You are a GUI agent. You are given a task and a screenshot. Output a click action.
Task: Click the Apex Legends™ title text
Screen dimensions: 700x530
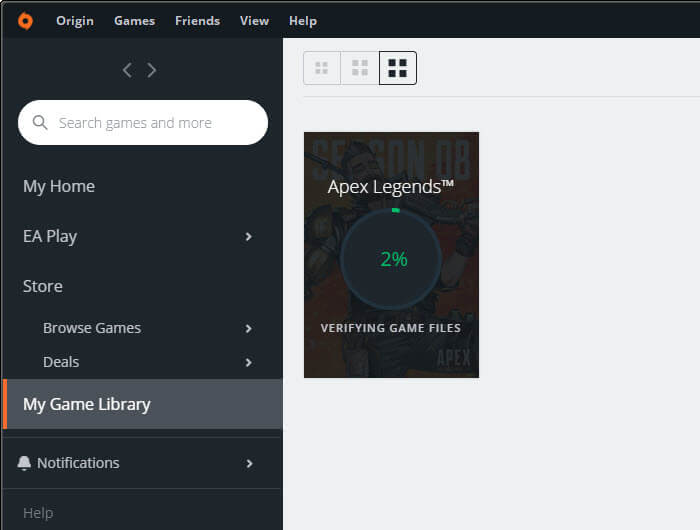click(x=391, y=187)
